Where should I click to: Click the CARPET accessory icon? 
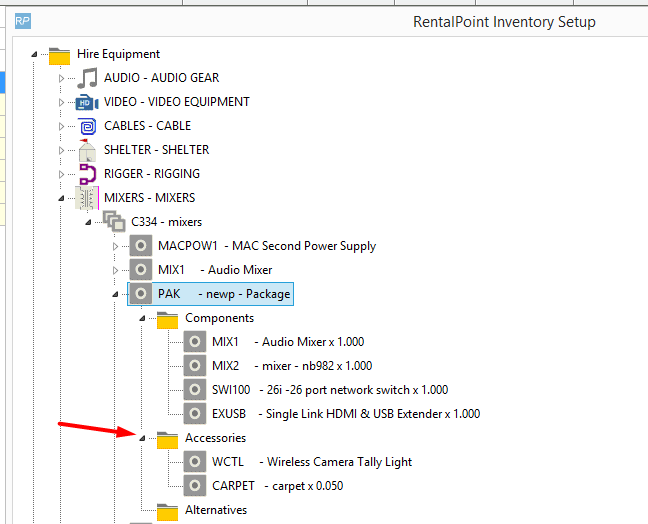[195, 486]
